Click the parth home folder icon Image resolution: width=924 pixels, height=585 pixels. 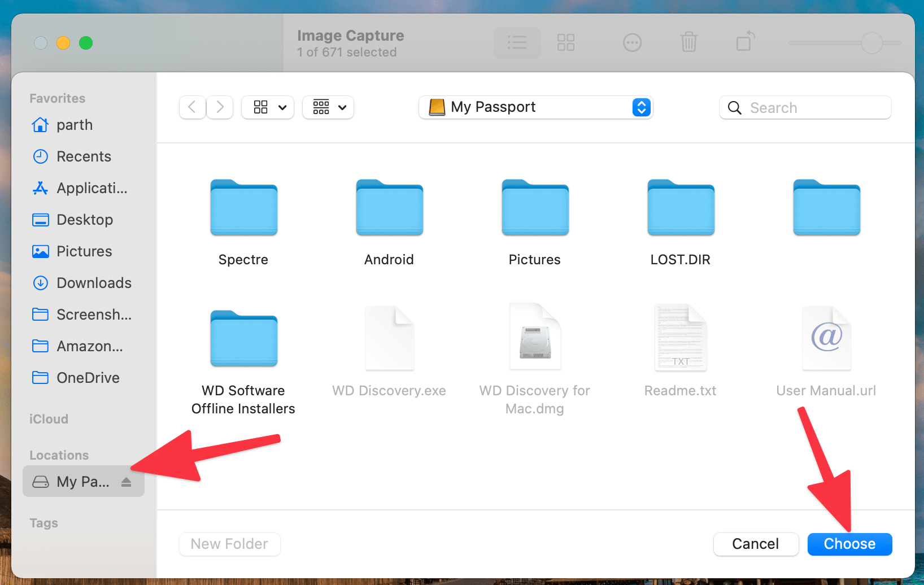point(40,125)
